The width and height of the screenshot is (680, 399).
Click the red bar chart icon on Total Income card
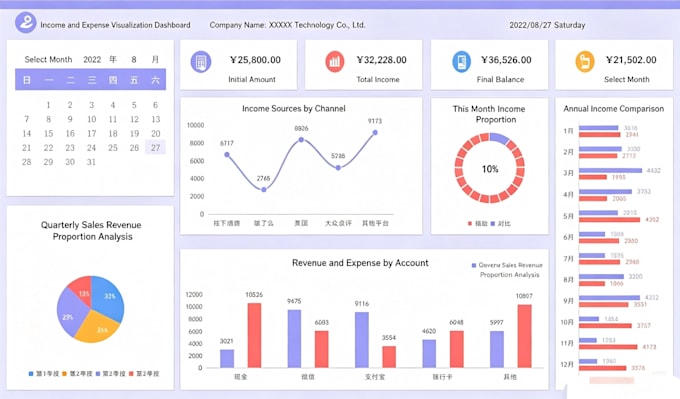(335, 62)
